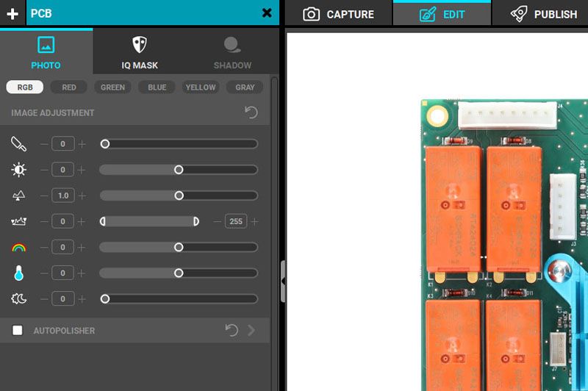588x391 pixels.
Task: Select the Yellow channel button
Action: pos(201,87)
